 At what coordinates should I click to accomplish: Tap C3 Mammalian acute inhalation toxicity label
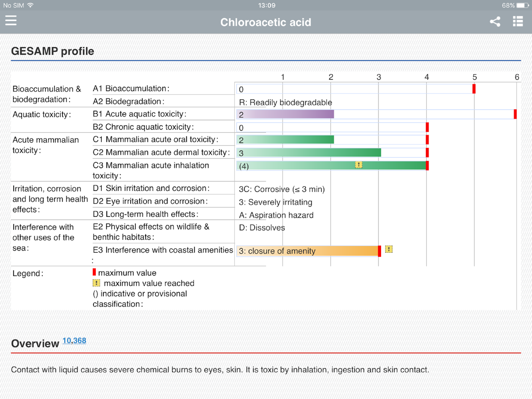(151, 170)
